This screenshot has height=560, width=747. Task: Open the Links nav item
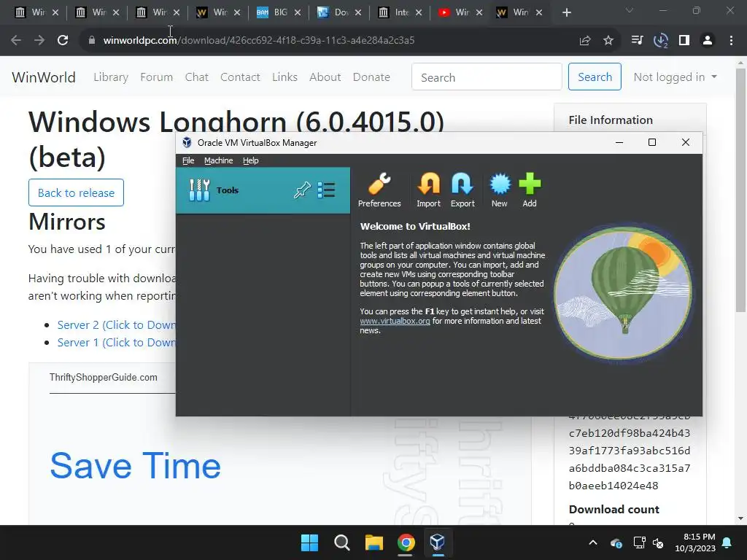(285, 77)
